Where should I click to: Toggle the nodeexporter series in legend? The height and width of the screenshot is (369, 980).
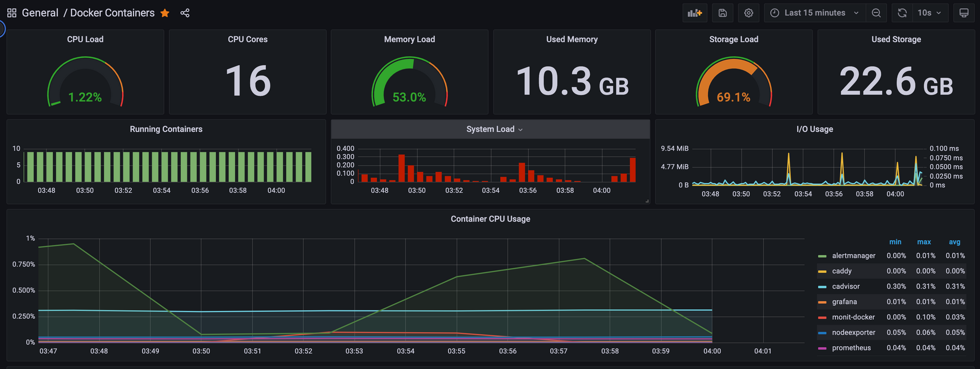[x=854, y=332]
